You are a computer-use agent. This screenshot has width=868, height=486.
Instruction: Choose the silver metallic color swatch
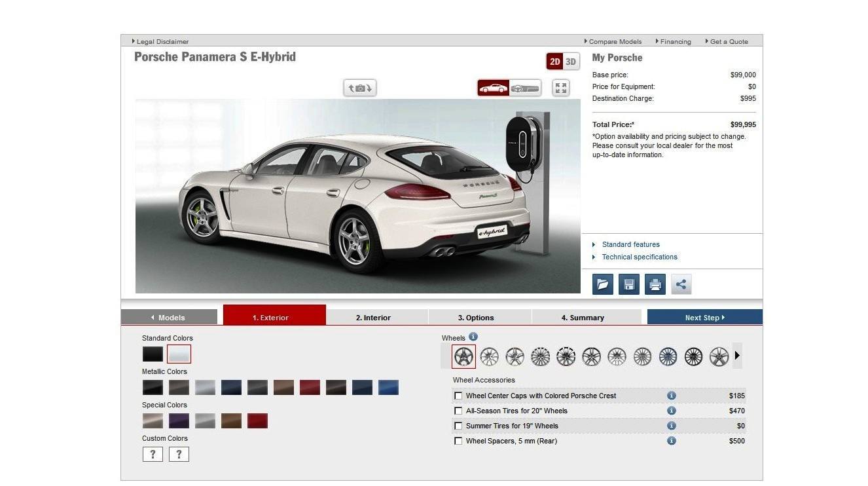tap(205, 388)
